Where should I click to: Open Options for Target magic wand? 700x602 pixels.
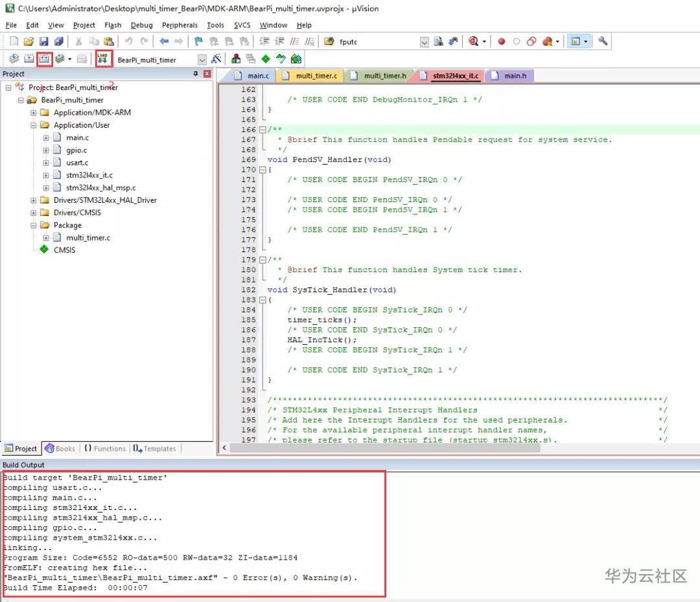[x=216, y=59]
